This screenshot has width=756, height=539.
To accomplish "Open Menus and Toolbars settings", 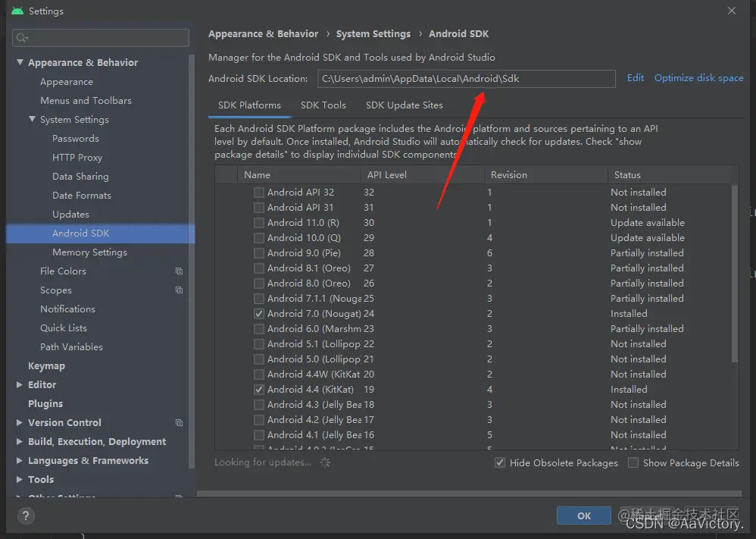I will click(x=86, y=100).
